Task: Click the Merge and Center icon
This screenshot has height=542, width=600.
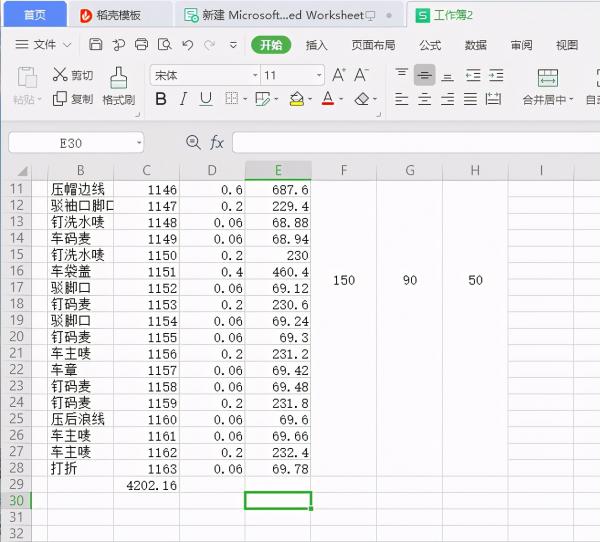Action: pos(548,78)
